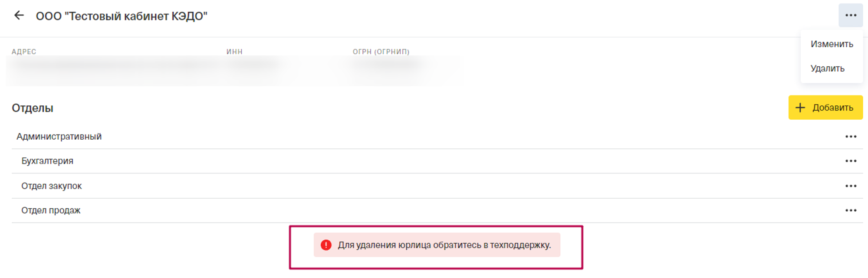Screen dimensions: 868x278
Task: Select Удалить in the dropdown menu
Action: point(827,69)
